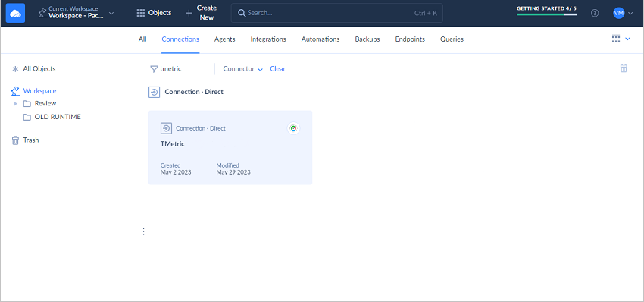Open the Objects grid menu
Image resolution: width=644 pixels, height=302 pixels.
point(154,13)
